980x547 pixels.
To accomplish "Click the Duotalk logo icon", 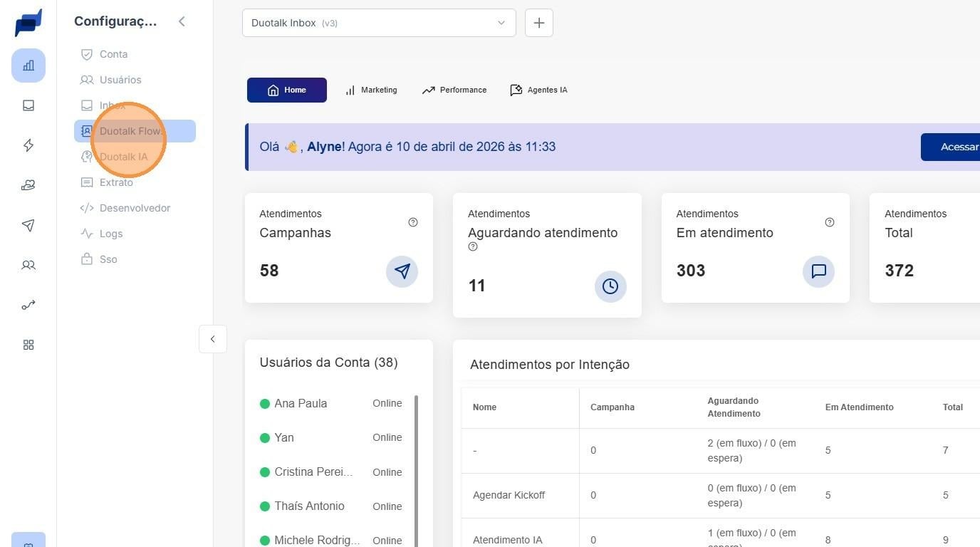I will 28,23.
